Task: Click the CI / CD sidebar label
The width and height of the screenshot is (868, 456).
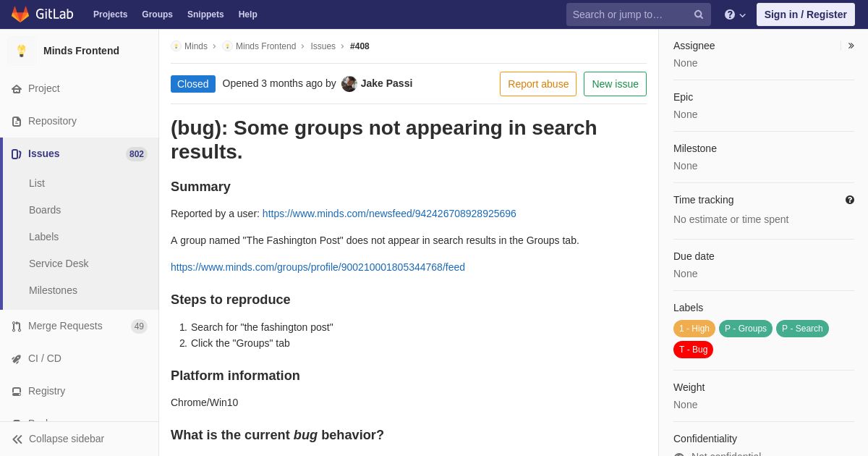Action: pyautogui.click(x=45, y=358)
